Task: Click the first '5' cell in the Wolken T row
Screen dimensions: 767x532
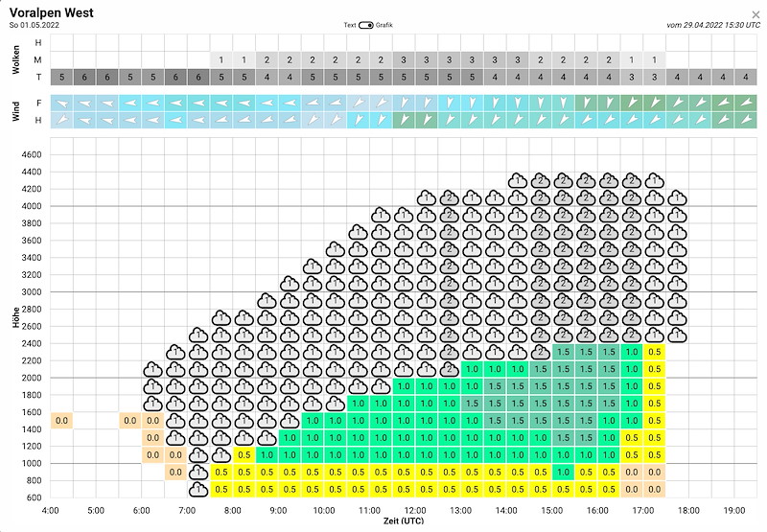Action: (x=61, y=77)
